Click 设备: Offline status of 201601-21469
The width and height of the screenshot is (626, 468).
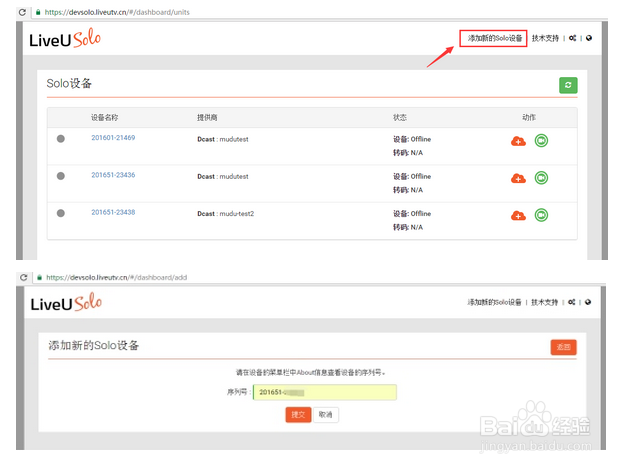(x=412, y=139)
